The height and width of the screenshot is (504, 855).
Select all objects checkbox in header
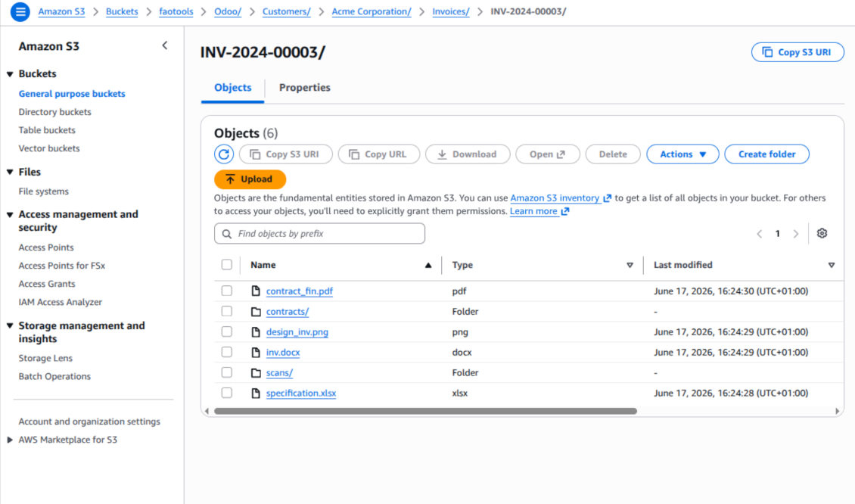tap(227, 265)
